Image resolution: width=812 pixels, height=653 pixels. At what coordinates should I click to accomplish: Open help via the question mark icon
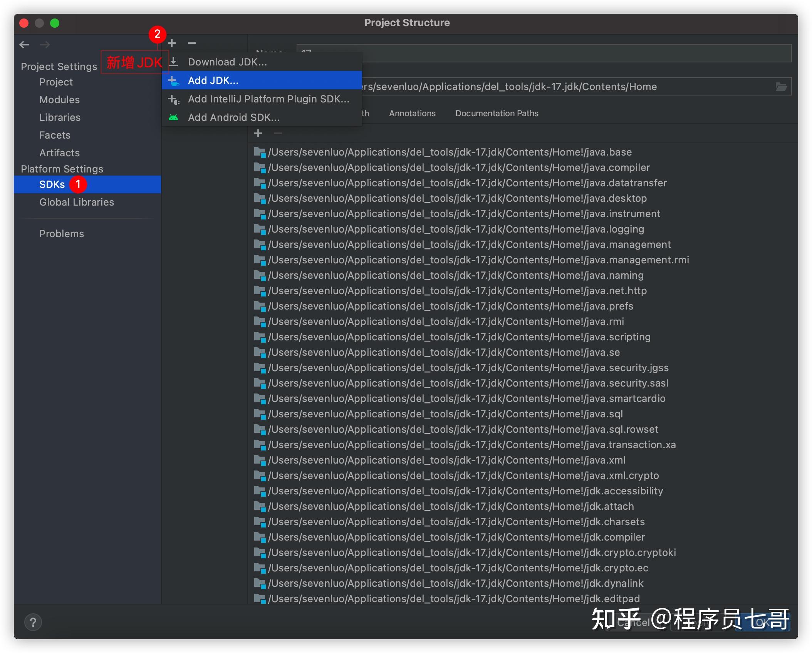[x=34, y=622]
